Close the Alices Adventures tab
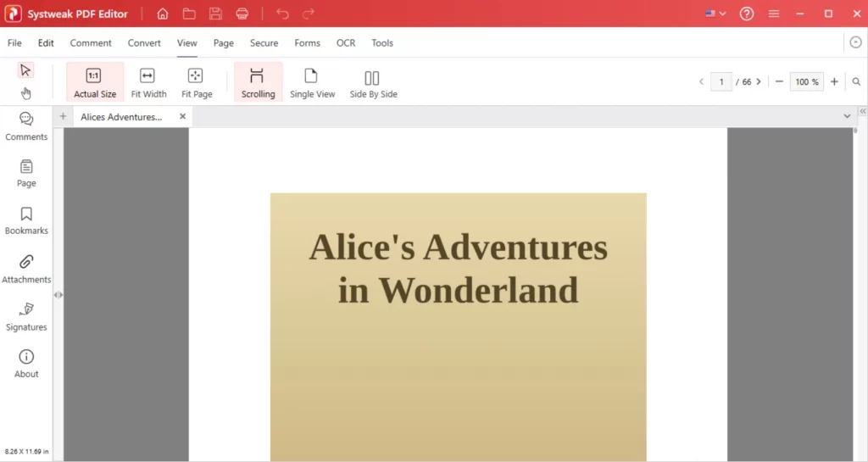The height and width of the screenshot is (462, 868). pos(183,116)
